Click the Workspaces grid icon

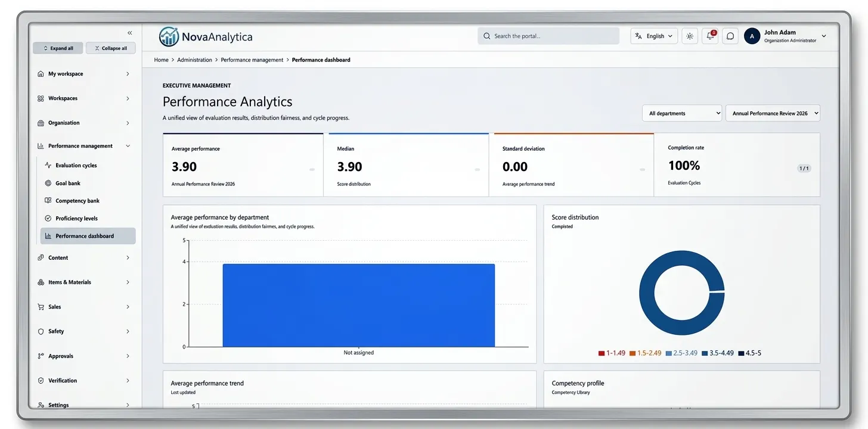(41, 98)
